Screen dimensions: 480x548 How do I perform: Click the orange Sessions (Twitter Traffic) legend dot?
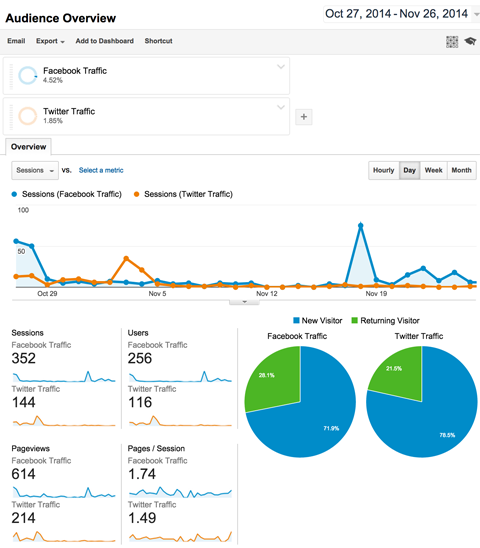pyautogui.click(x=136, y=194)
